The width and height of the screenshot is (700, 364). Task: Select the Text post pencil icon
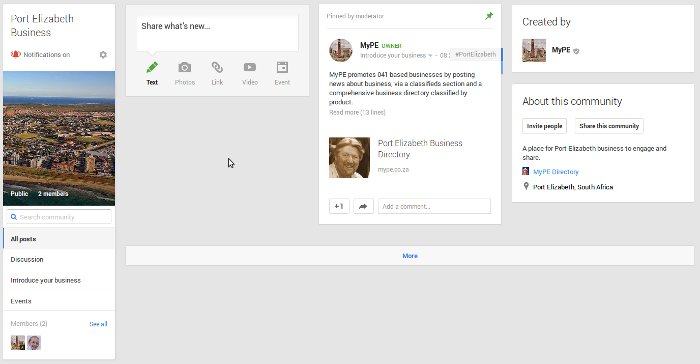[x=152, y=68]
